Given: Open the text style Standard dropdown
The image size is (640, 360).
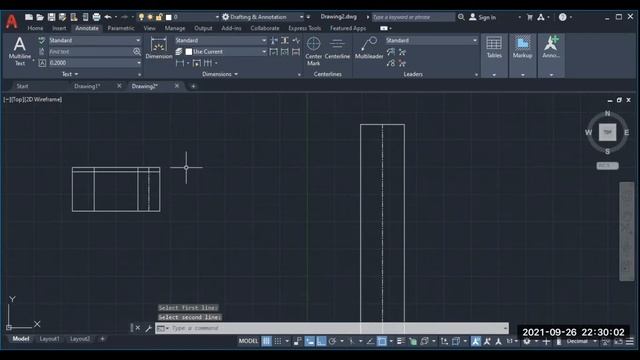Looking at the screenshot, I should pyautogui.click(x=95, y=40).
